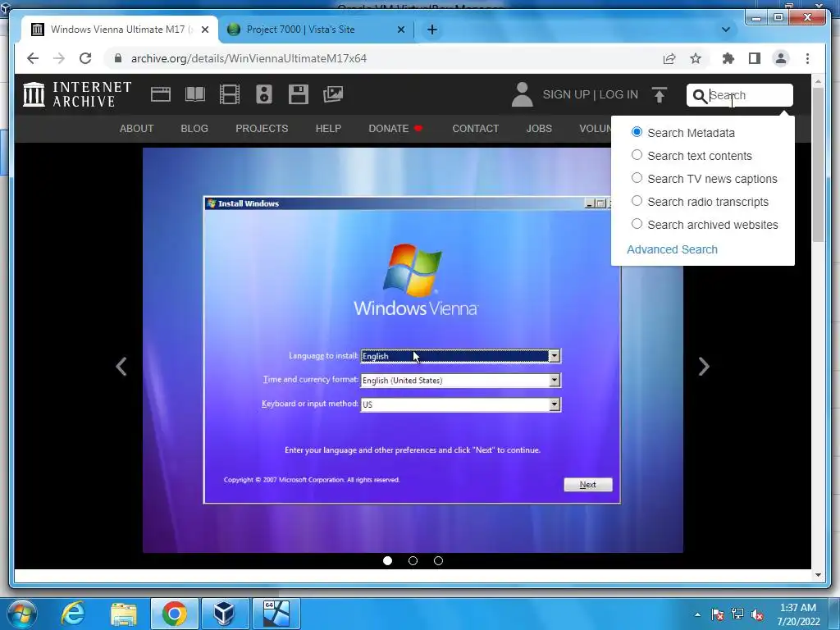Launch Internet Explorer from taskbar

73,614
